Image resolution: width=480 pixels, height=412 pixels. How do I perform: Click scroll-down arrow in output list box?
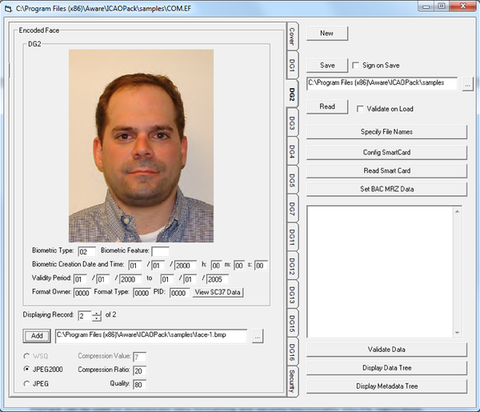click(x=457, y=333)
